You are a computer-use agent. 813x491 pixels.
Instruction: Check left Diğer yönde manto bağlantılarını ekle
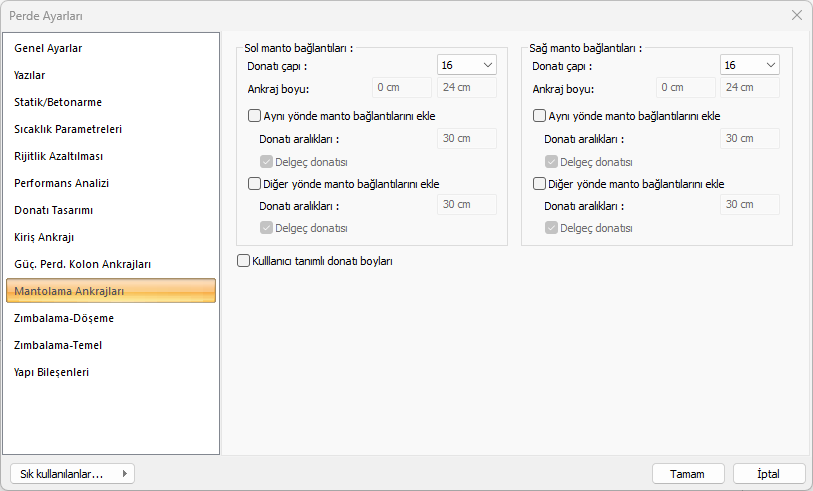click(x=254, y=184)
